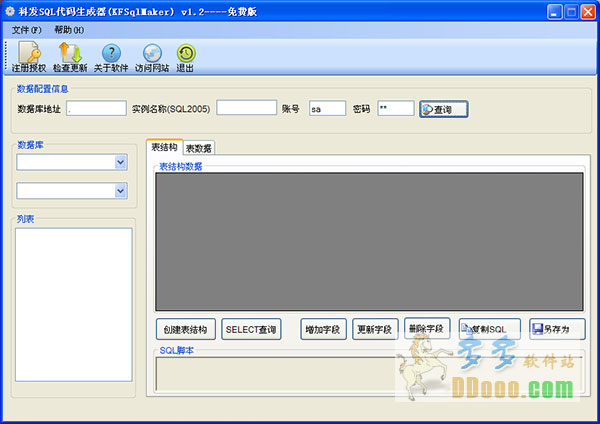Minimize the KFSqlMaker window
The height and width of the screenshot is (424, 600).
tap(554, 12)
